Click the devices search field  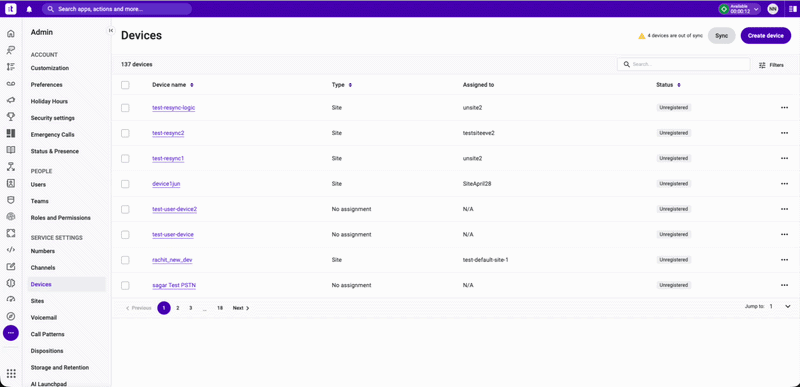tap(684, 65)
